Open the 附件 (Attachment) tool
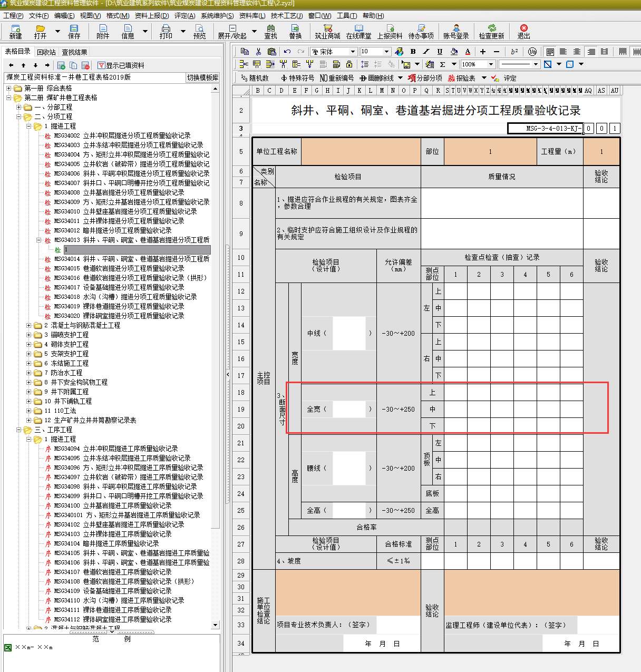This screenshot has height=672, width=641. [x=103, y=31]
